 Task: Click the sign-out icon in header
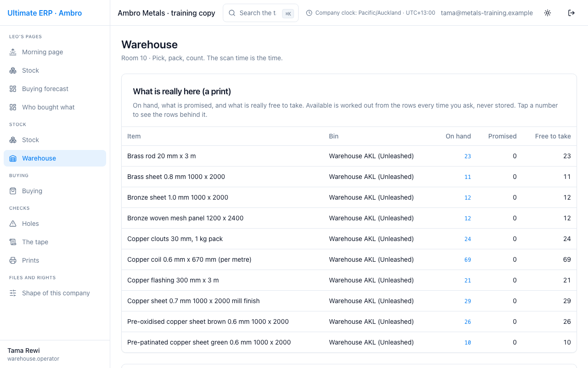click(571, 13)
